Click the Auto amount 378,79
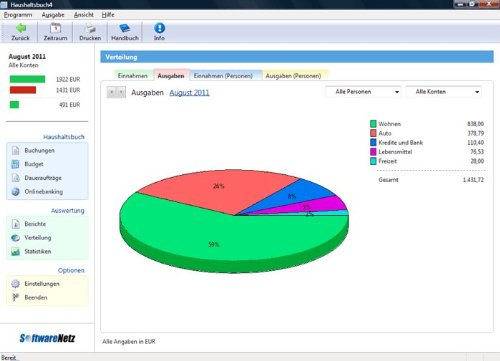 475,133
